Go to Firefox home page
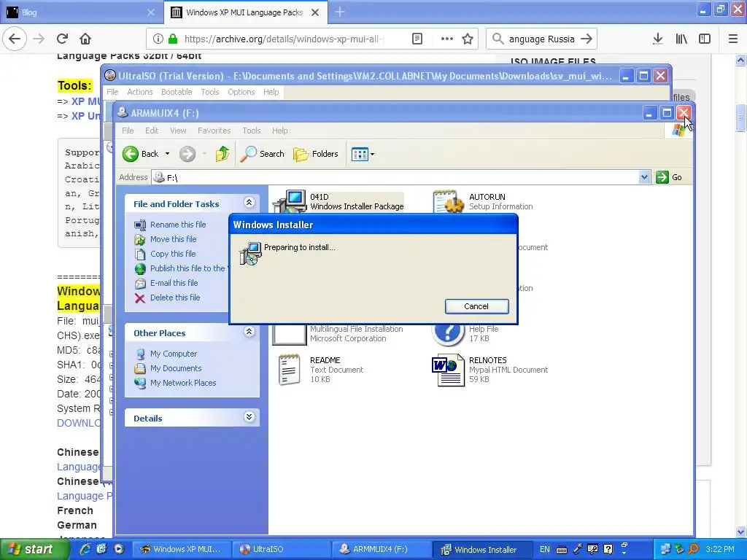 click(x=85, y=39)
